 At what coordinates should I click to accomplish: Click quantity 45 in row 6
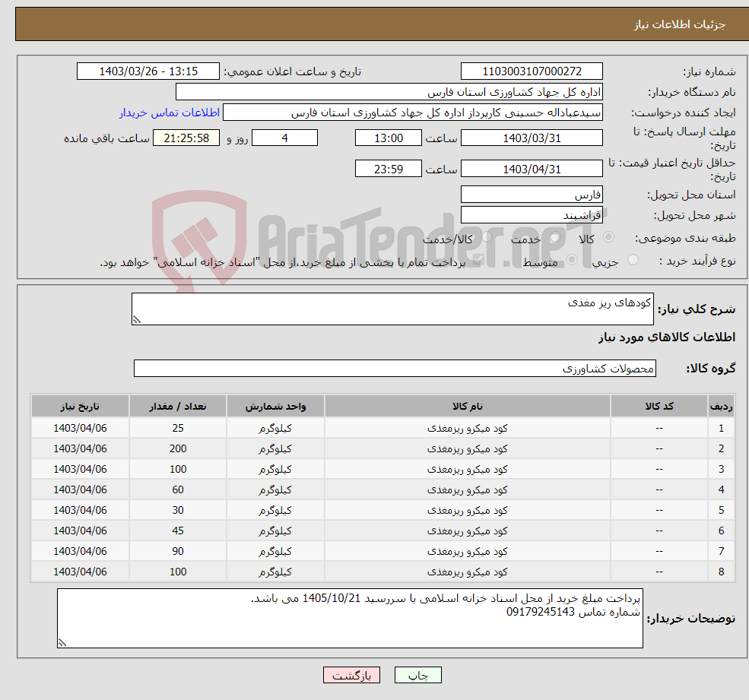tap(178, 531)
